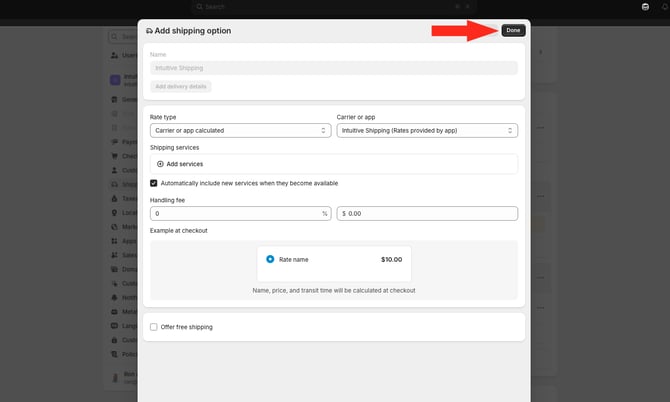
Task: Open Payments icon in the background sidebar
Action: point(114,142)
